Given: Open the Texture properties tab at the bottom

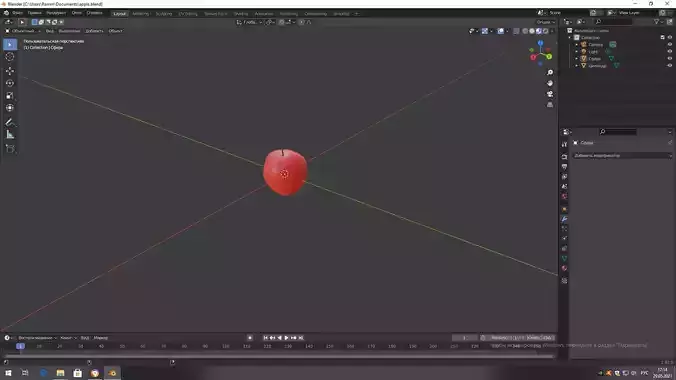Looking at the screenshot, I should 564,281.
